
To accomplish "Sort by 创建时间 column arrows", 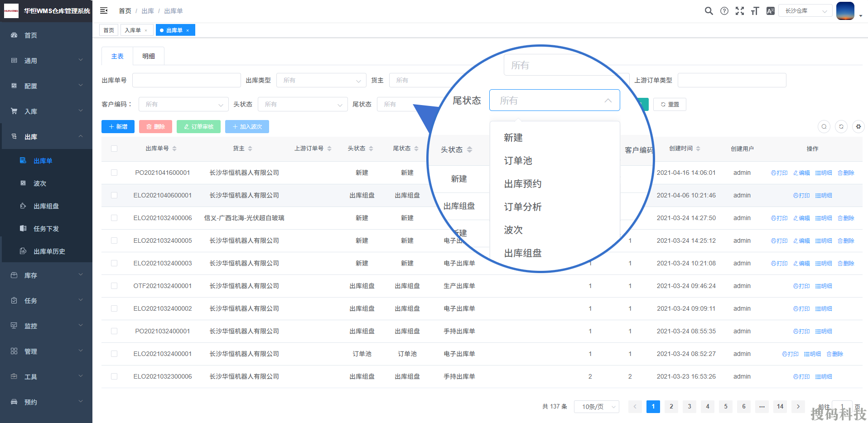I will (x=698, y=149).
